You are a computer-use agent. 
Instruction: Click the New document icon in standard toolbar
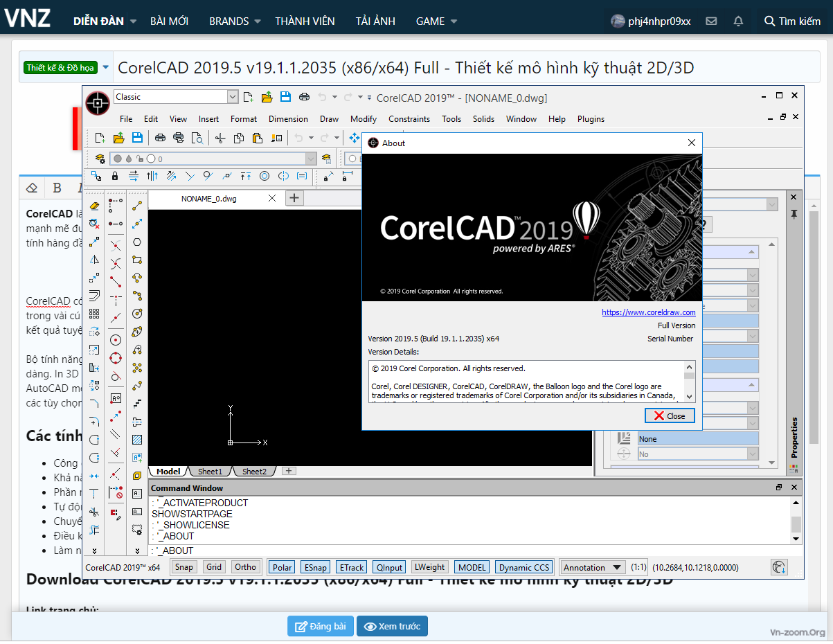tap(100, 138)
